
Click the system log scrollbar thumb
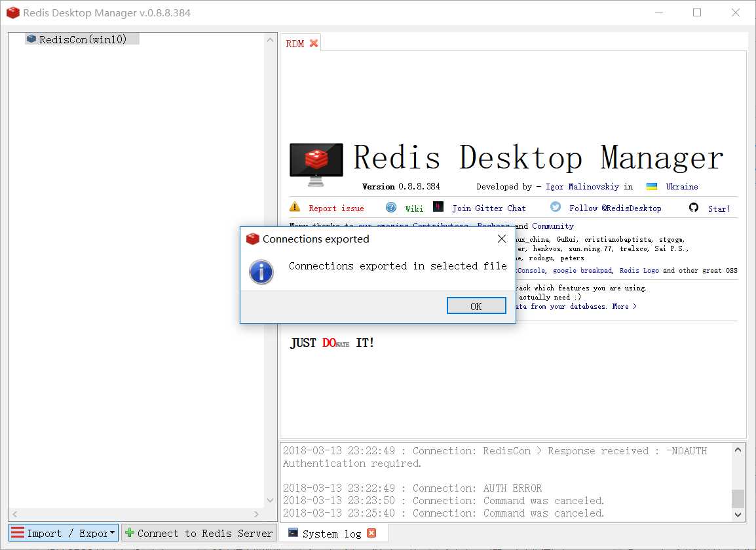[x=738, y=498]
